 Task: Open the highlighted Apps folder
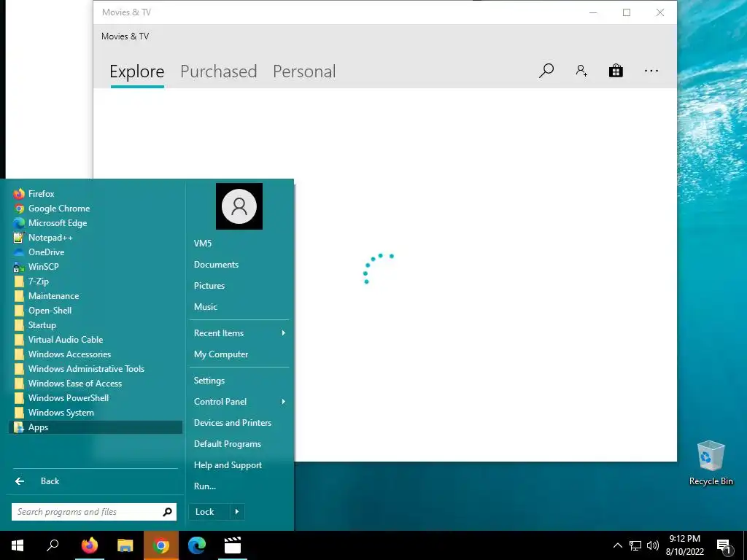click(x=96, y=427)
